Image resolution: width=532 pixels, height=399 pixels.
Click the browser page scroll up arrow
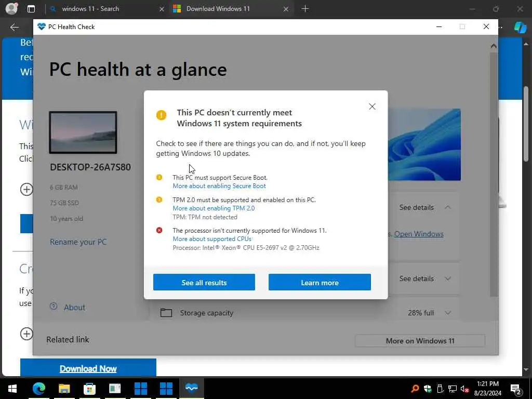coord(526,44)
